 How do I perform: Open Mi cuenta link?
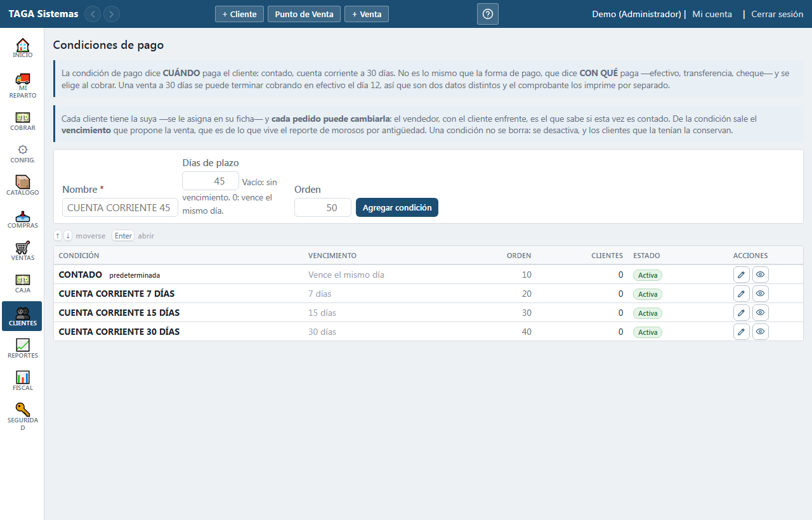[712, 14]
